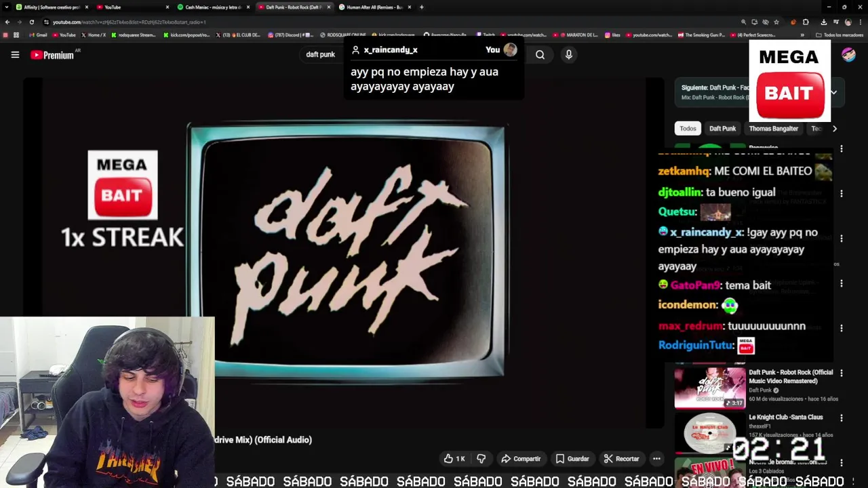Open the tab search dropdown arrow
The image size is (868, 488).
(x=7, y=7)
